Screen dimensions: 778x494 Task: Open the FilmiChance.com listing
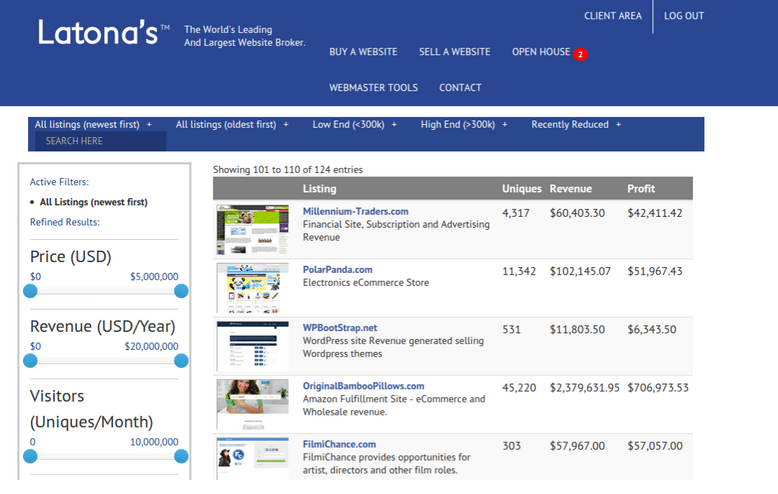click(x=339, y=444)
